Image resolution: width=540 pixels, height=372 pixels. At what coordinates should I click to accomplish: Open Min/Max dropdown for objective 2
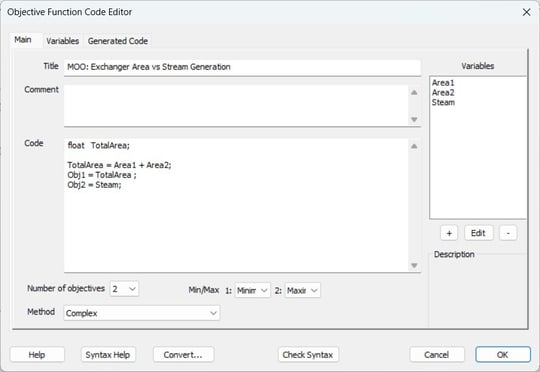pos(302,290)
